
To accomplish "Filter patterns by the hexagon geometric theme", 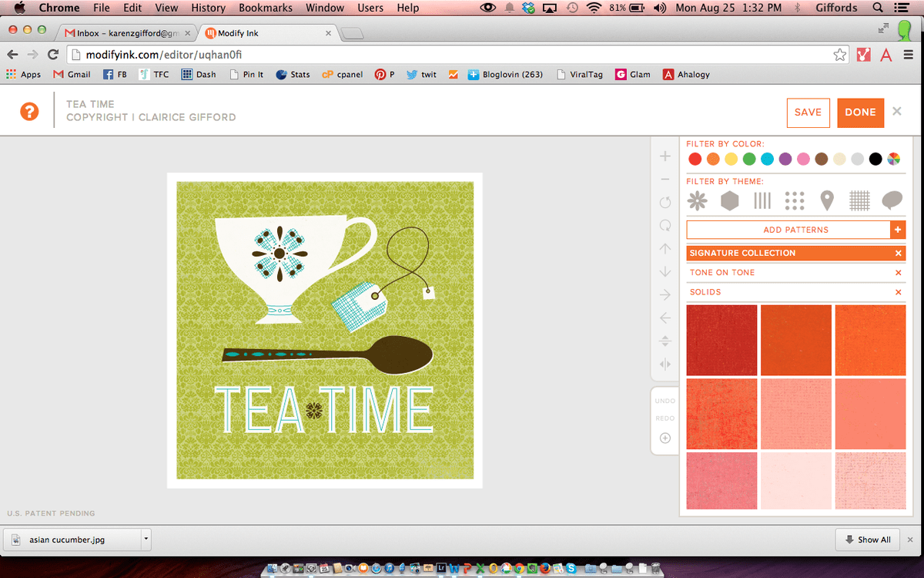I will pos(729,201).
